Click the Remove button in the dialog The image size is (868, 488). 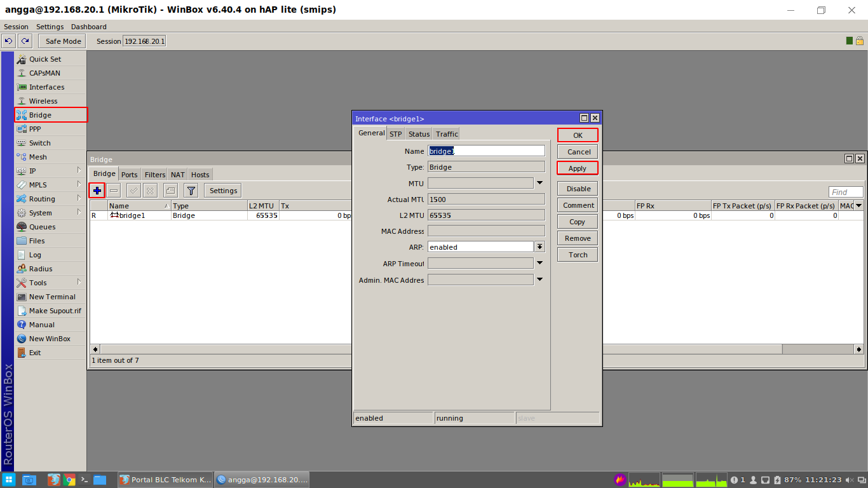[578, 238]
